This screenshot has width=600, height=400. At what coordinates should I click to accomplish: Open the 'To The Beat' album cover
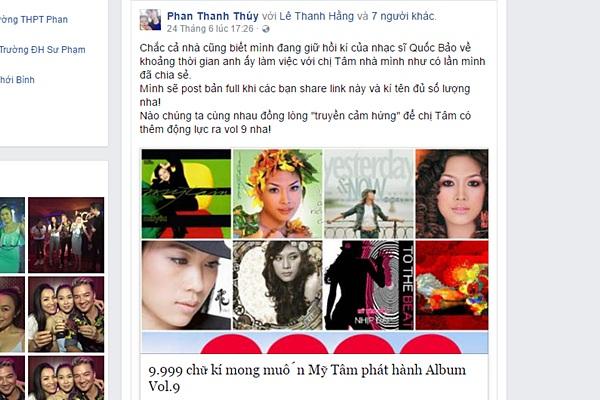click(x=369, y=285)
